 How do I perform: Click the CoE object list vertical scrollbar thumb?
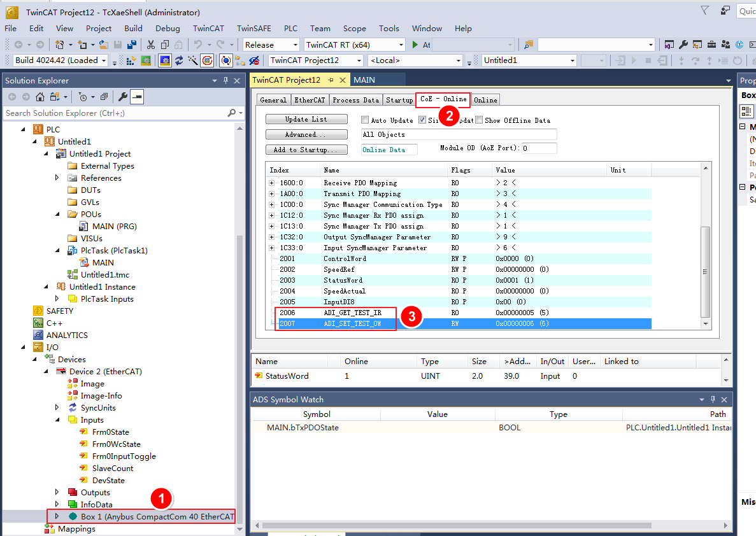coord(705,272)
